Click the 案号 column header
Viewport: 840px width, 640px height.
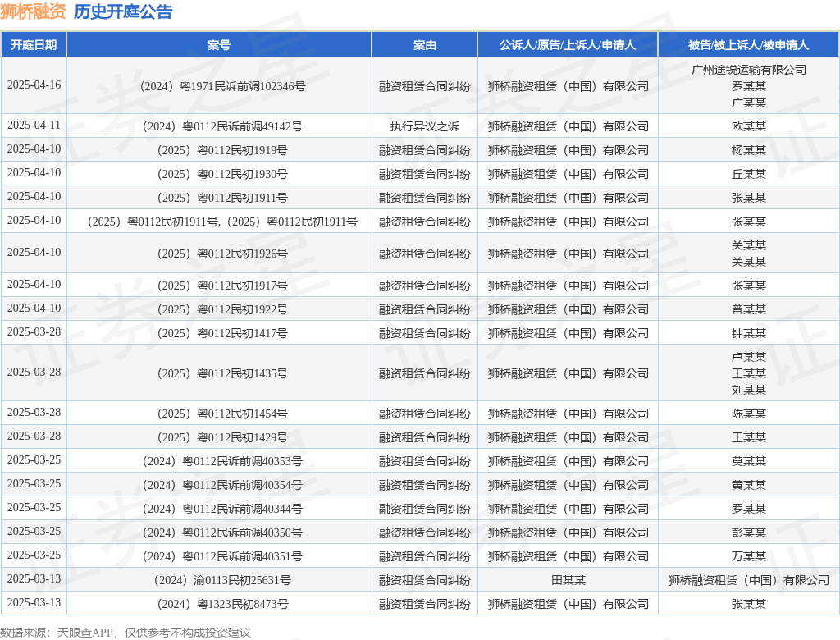tap(219, 45)
